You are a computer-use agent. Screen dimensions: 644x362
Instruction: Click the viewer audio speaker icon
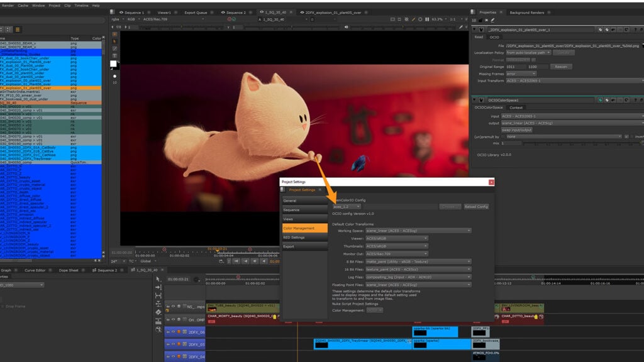click(347, 27)
